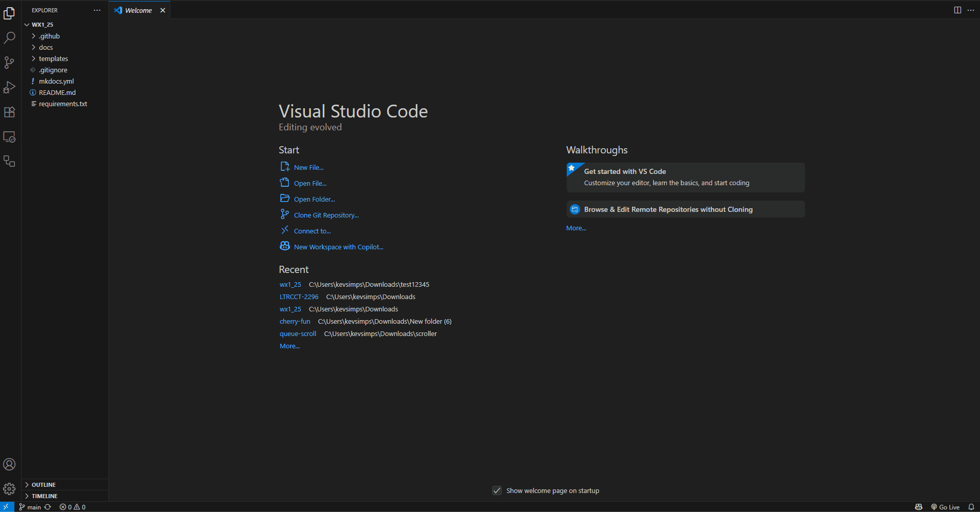980x512 pixels.
Task: Open the recent cherry-fun folder link
Action: tap(295, 322)
